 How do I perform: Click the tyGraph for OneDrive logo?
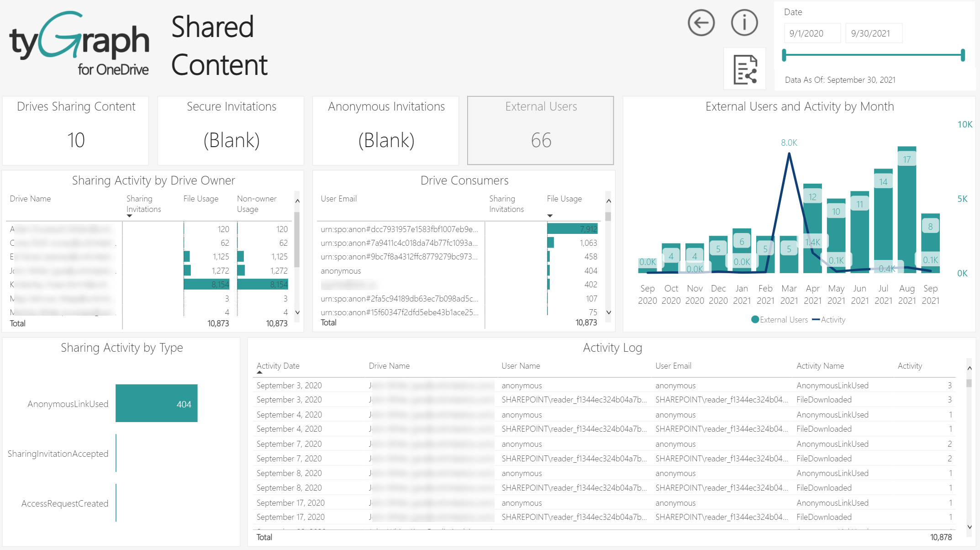pos(79,43)
